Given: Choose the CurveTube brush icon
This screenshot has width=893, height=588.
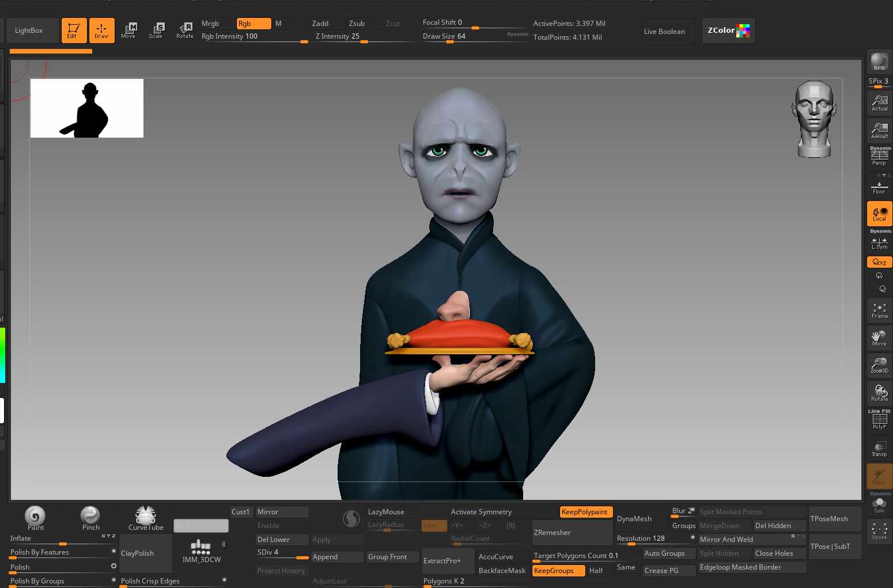Looking at the screenshot, I should click(x=146, y=518).
